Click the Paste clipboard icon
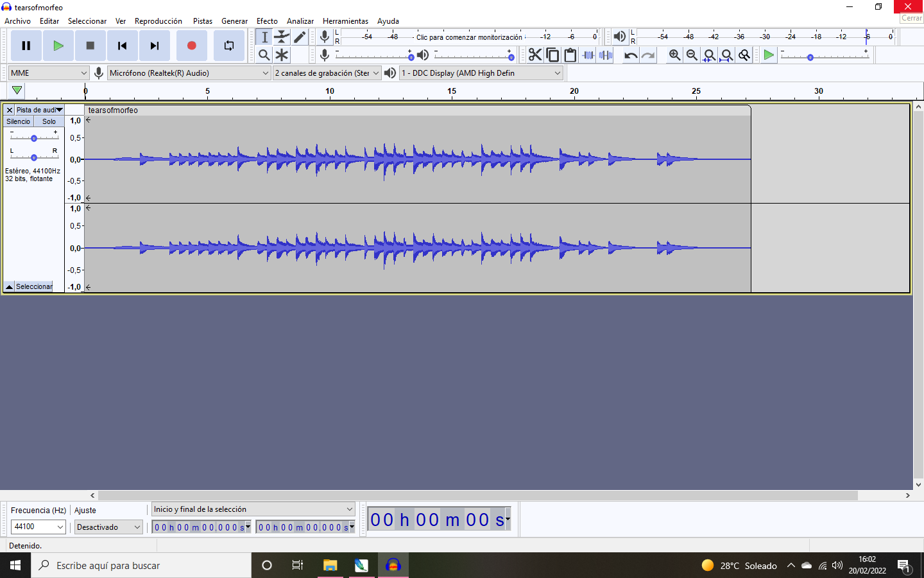 pyautogui.click(x=570, y=55)
